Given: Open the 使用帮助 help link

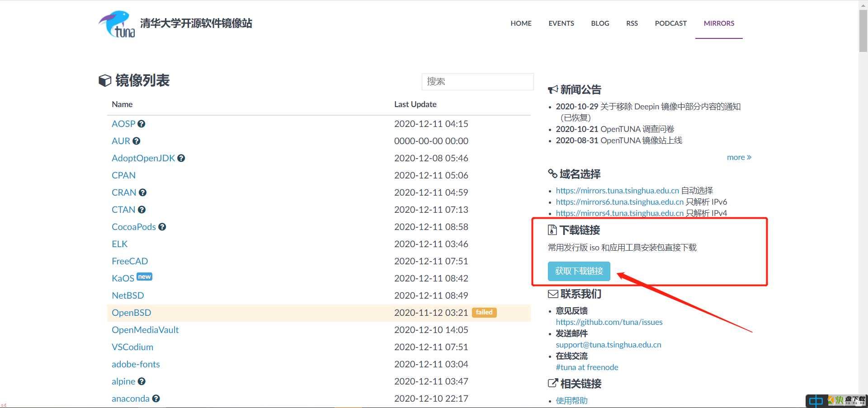Looking at the screenshot, I should click(571, 401).
